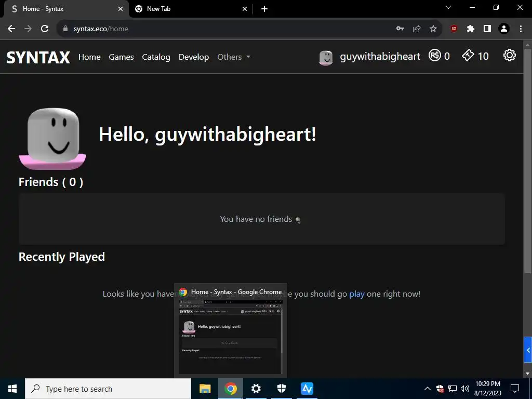
Task: Open the Games page
Action: (x=121, y=57)
